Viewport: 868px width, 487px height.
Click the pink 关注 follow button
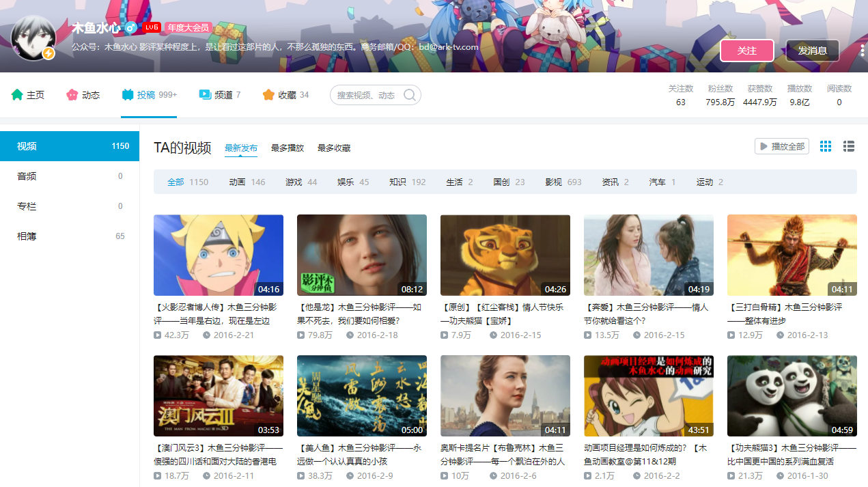(x=747, y=51)
